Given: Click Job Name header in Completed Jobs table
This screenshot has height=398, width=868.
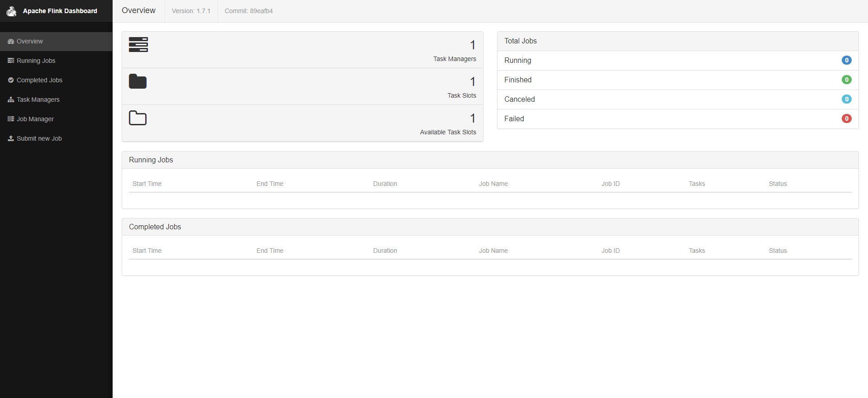Looking at the screenshot, I should click(x=493, y=251).
